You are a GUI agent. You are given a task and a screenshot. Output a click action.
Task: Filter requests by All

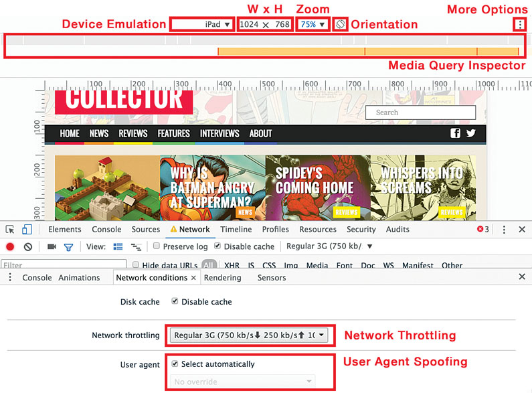(209, 264)
